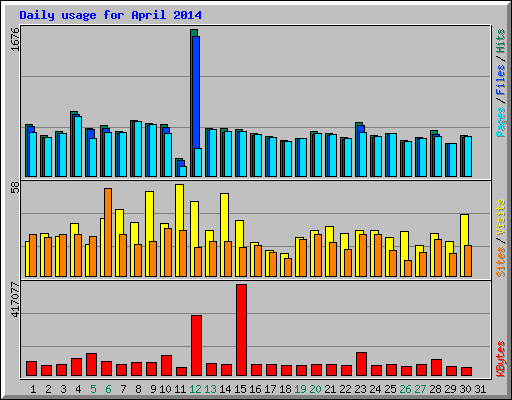Select day label 14 on the x-axis
This screenshot has width=512, height=400.
[x=225, y=389]
